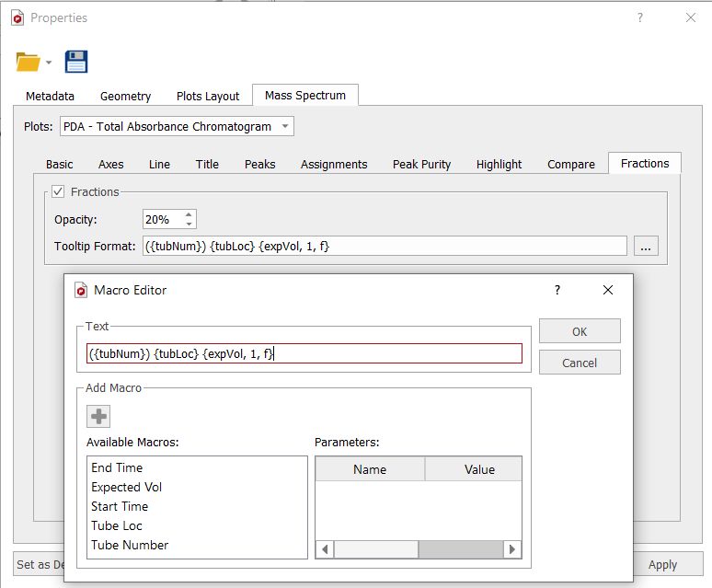Uncheck the Fractions checkbox
The width and height of the screenshot is (712, 588).
[58, 191]
